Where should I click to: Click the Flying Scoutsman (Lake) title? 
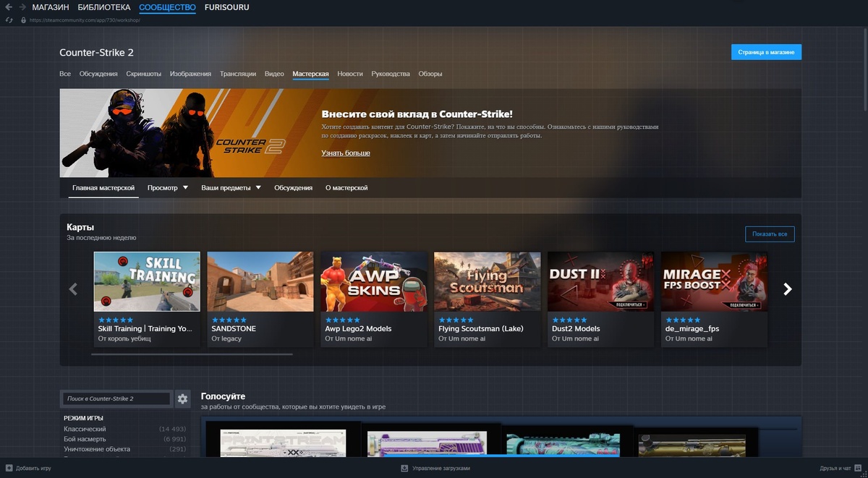[481, 328]
